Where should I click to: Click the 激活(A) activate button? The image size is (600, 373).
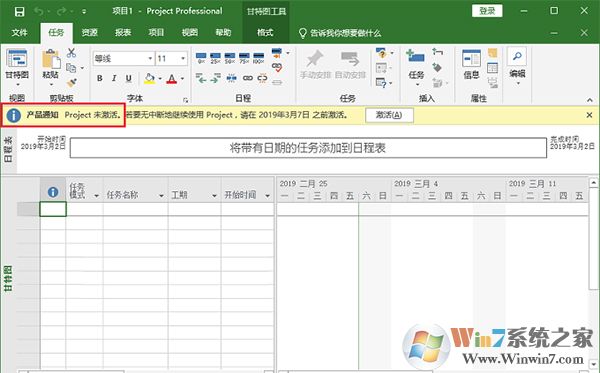389,115
